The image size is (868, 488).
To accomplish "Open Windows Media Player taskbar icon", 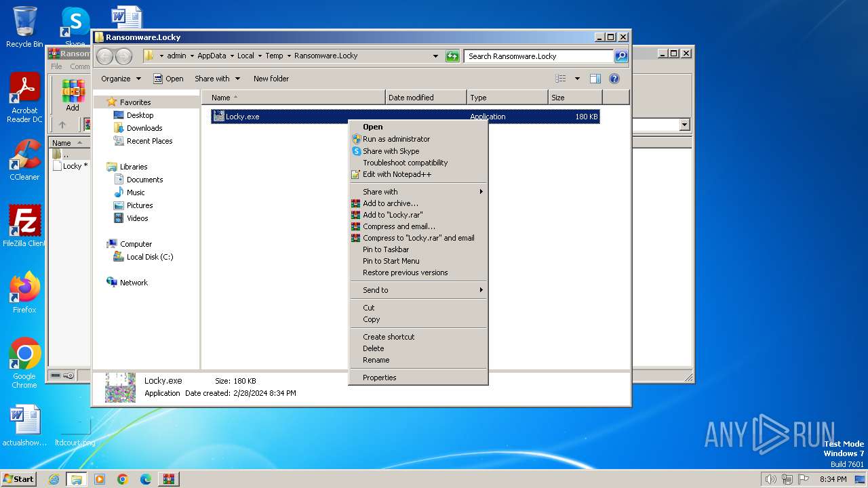I will [x=100, y=479].
